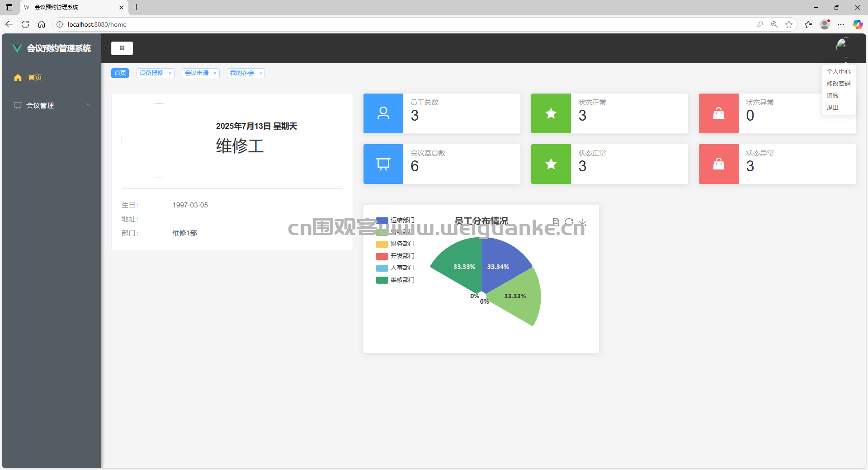The height and width of the screenshot is (470, 868).
Task: Switch to the 会议申请 tab
Action: [x=197, y=73]
